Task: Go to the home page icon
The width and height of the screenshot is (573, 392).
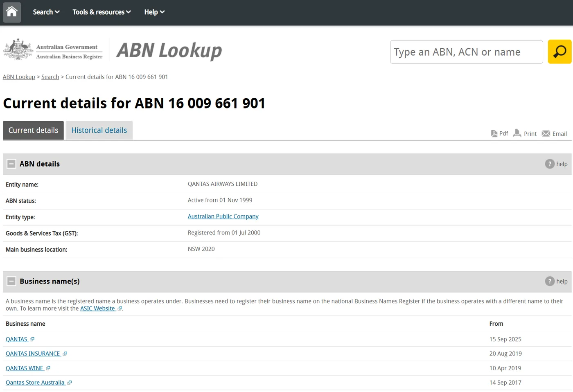Action: pyautogui.click(x=12, y=12)
